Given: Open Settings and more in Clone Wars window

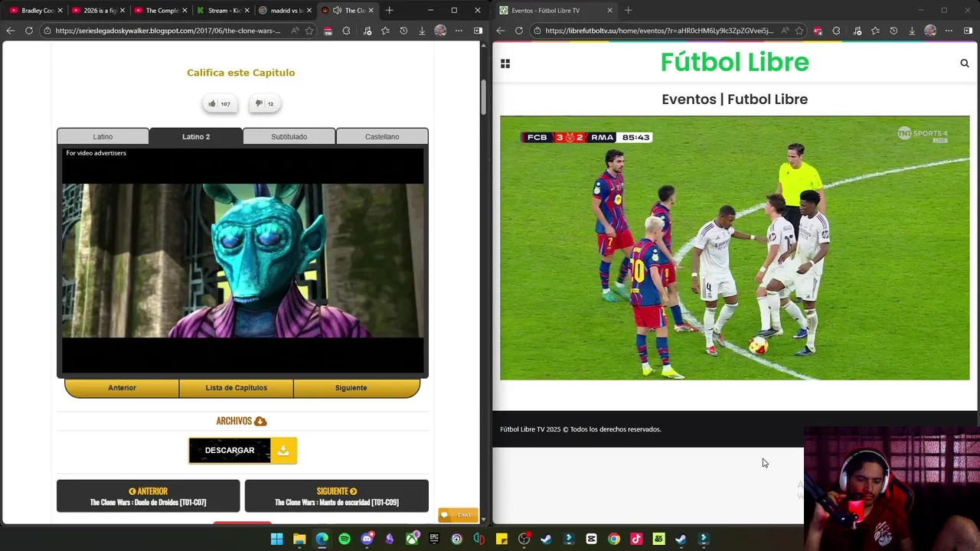Looking at the screenshot, I should [459, 31].
